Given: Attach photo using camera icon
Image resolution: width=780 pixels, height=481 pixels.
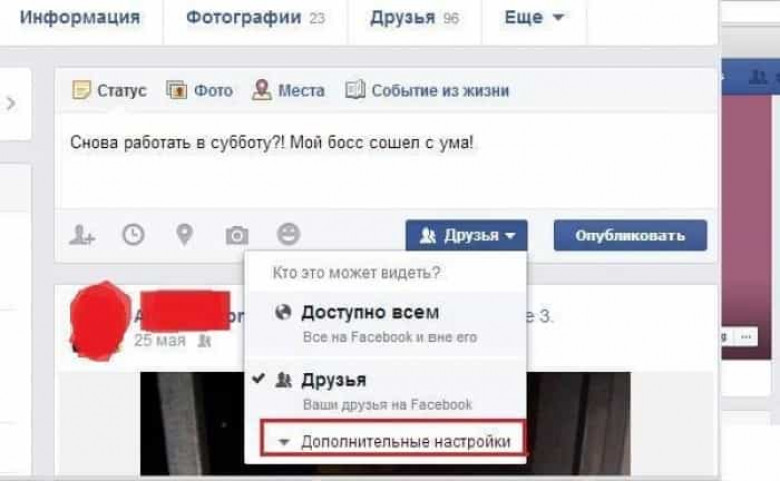Looking at the screenshot, I should pyautogui.click(x=237, y=235).
